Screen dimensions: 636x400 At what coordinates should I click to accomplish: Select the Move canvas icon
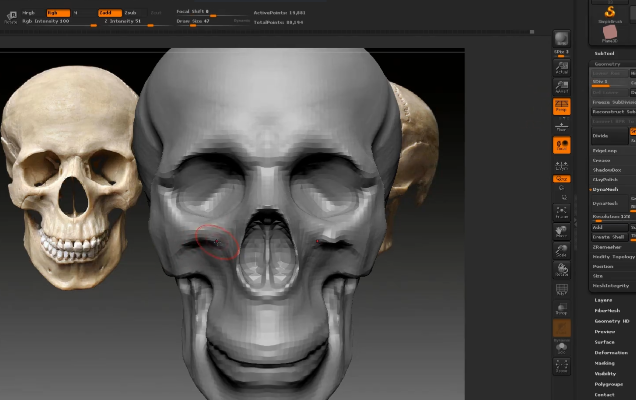(562, 233)
